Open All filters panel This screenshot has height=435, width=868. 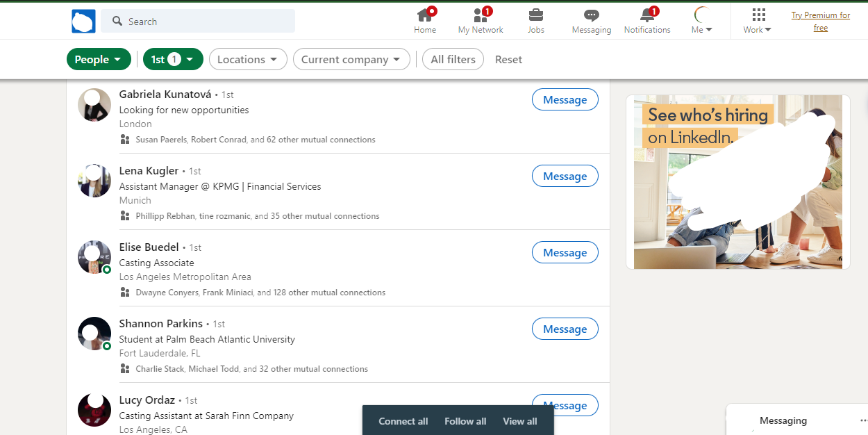click(x=453, y=59)
